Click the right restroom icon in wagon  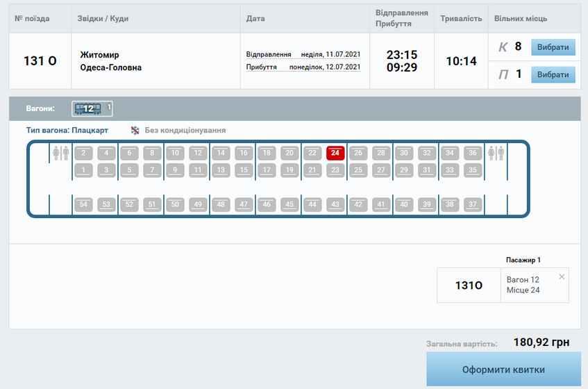point(496,153)
